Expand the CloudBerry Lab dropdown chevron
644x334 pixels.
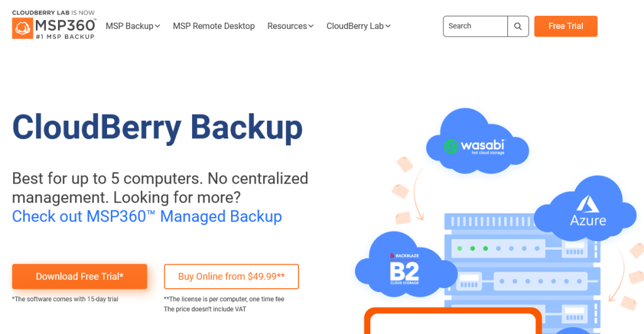tap(388, 26)
